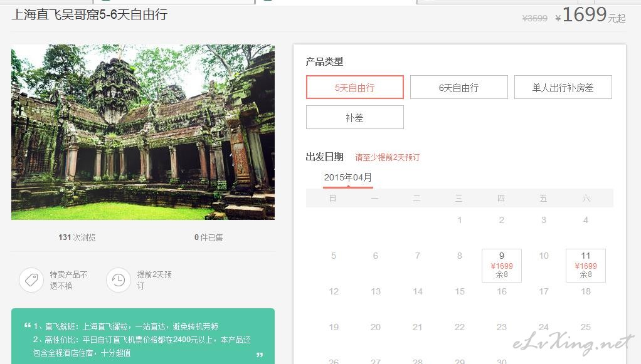Screen dimensions: 641x364
Task: Select the 5天自由行 product type
Action: pyautogui.click(x=355, y=87)
